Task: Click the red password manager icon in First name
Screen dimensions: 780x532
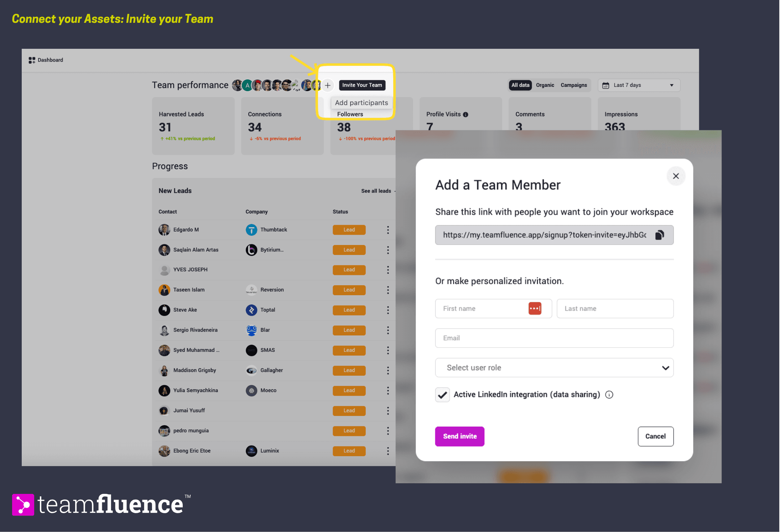Action: 535,308
